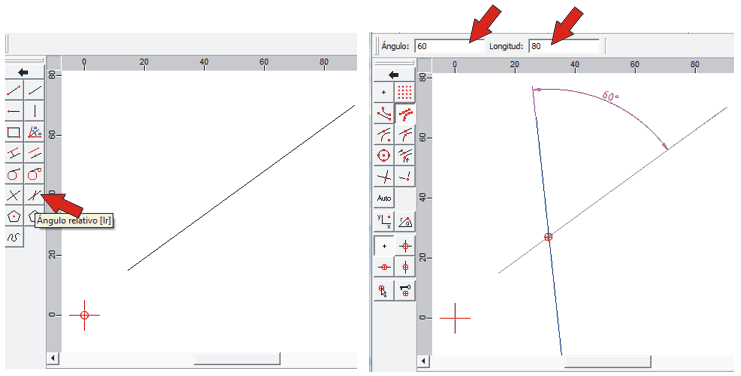This screenshot has width=741, height=376.
Task: Toggle snap to endpoints
Action: click(384, 114)
